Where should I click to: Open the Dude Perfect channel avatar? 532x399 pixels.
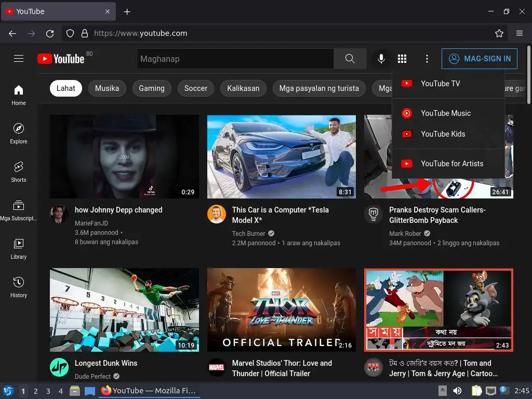(59, 367)
